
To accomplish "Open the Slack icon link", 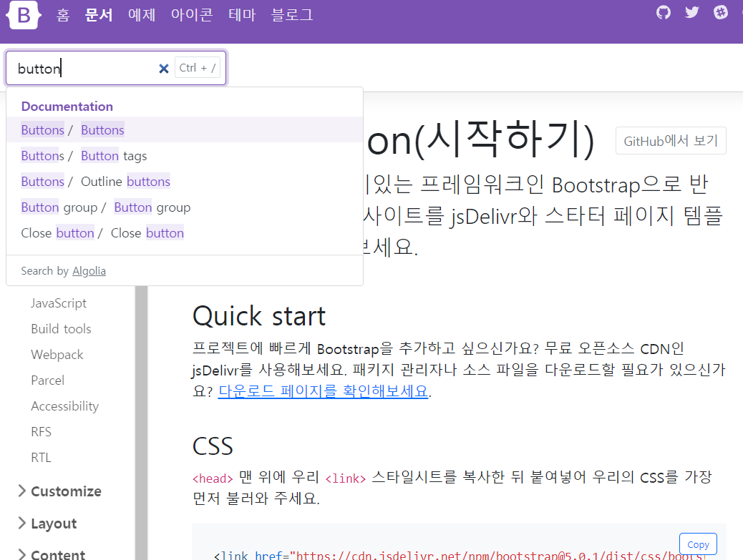I will coord(721,12).
